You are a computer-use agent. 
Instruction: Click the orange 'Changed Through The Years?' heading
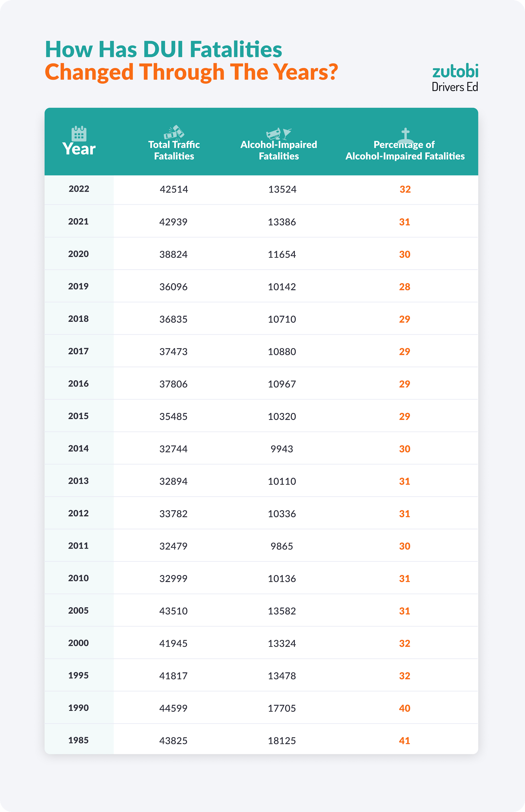(191, 72)
